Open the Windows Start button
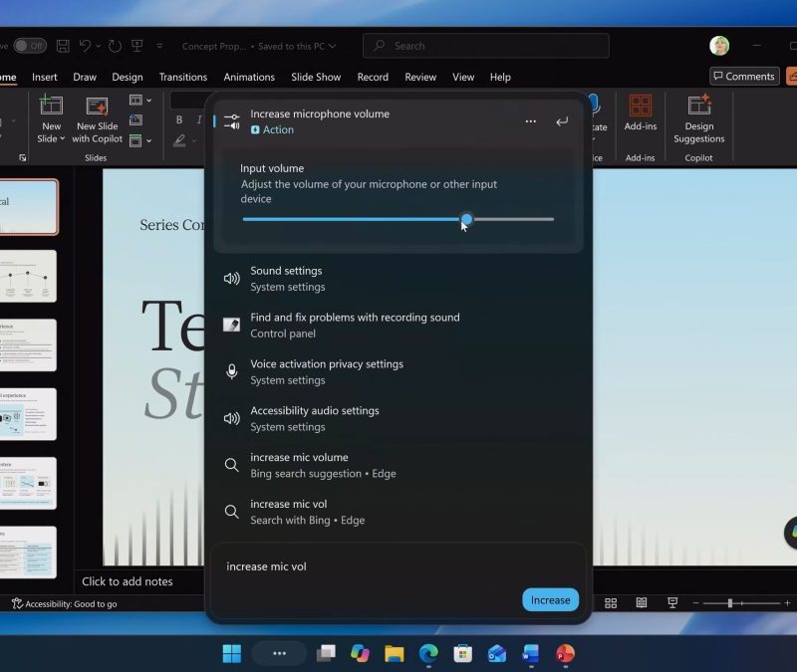 [x=232, y=653]
